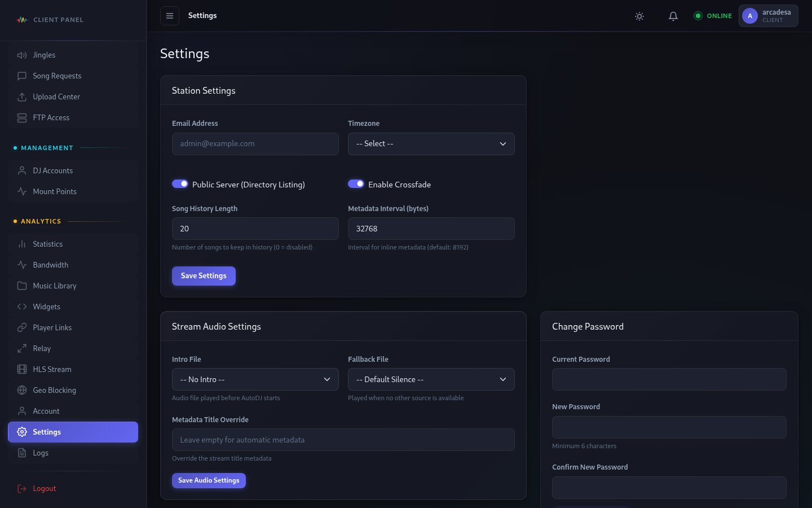Expand the Fallback File selector
Image resolution: width=812 pixels, height=508 pixels.
(431, 379)
